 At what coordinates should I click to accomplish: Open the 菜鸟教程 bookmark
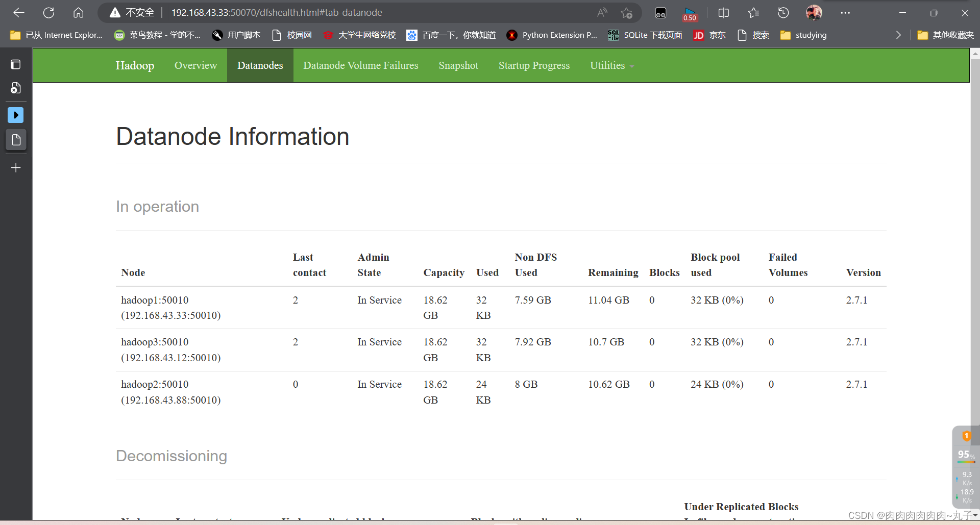[x=157, y=35]
